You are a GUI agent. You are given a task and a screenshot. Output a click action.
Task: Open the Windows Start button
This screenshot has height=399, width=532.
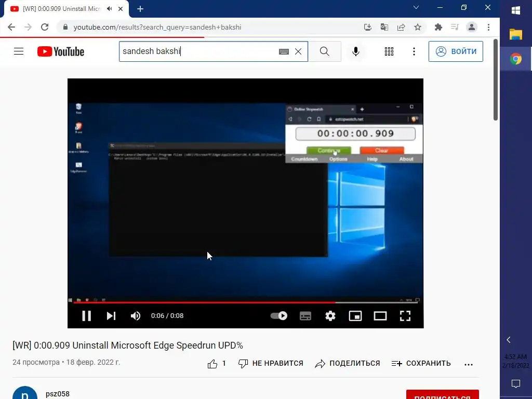(x=516, y=10)
